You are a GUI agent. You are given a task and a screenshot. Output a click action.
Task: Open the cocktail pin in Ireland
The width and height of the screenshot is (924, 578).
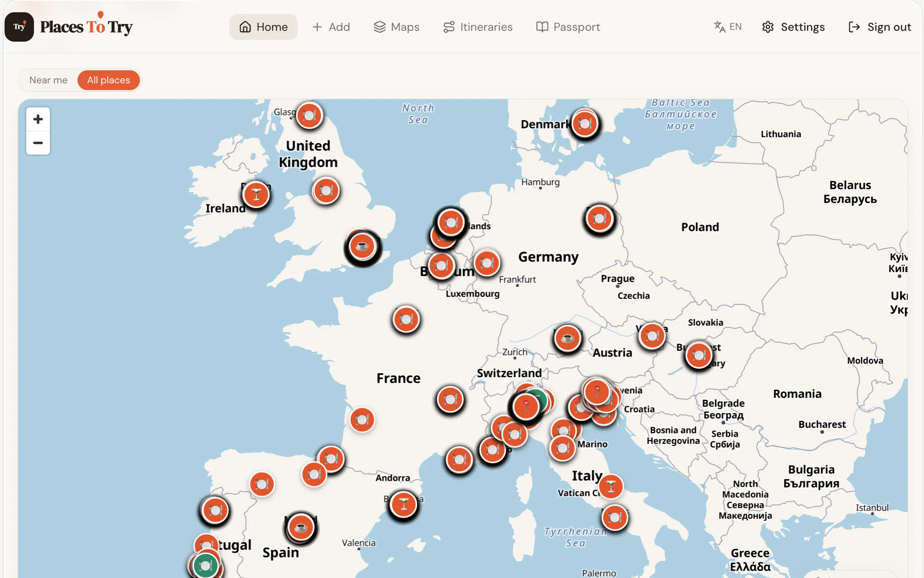pos(256,195)
